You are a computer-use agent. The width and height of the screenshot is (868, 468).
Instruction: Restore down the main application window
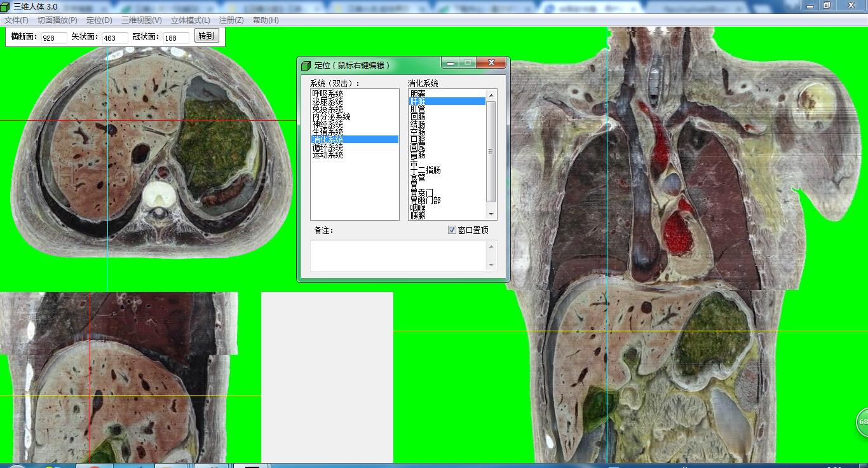tap(826, 5)
